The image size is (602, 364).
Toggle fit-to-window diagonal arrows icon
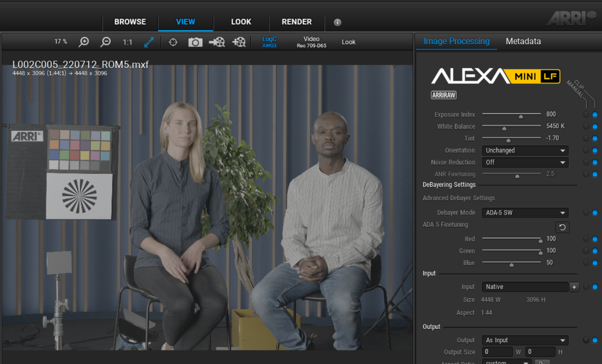tap(149, 42)
